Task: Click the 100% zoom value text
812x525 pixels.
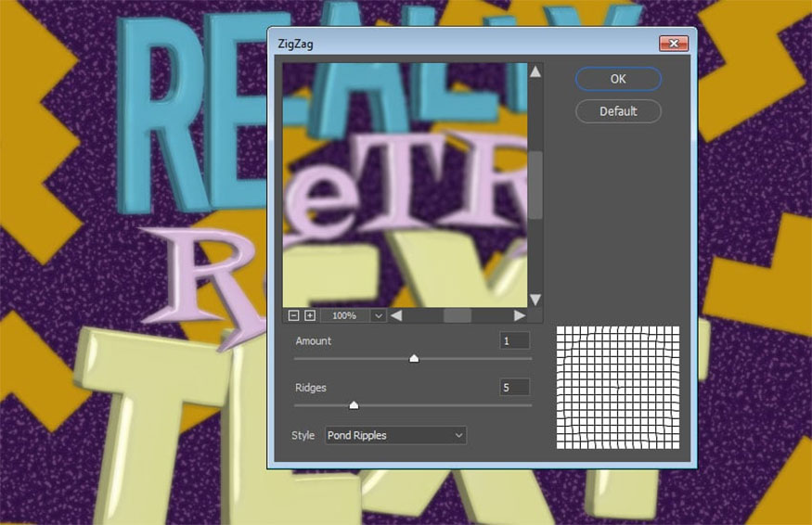Action: [x=344, y=315]
